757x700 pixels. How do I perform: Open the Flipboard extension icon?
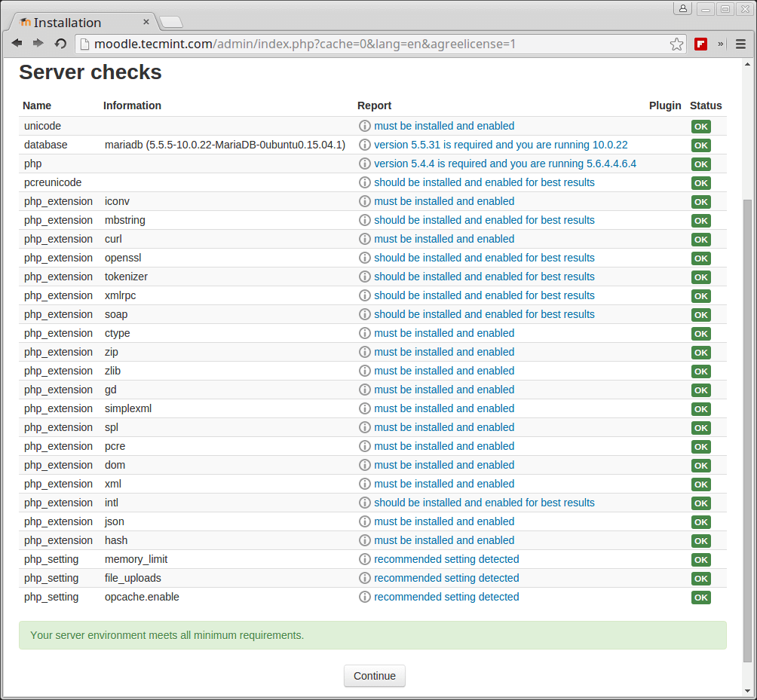[701, 44]
